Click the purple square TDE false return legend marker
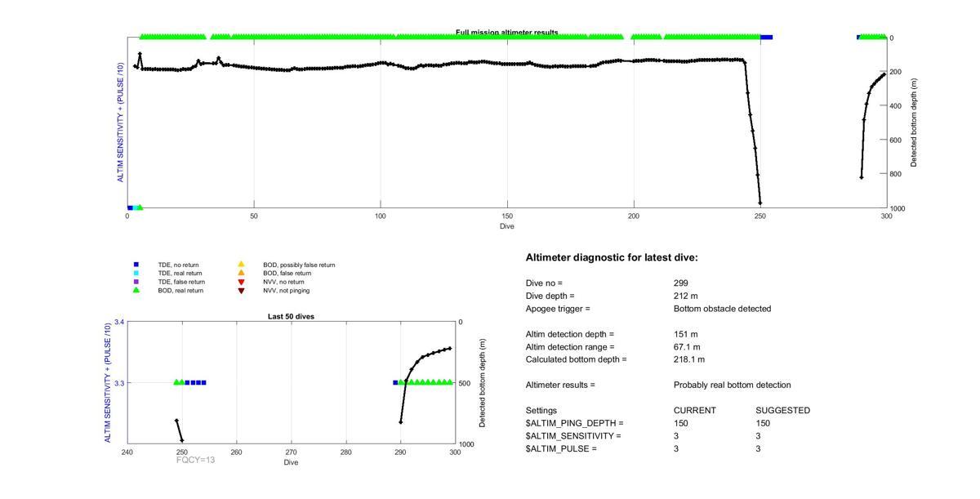 pos(136,282)
